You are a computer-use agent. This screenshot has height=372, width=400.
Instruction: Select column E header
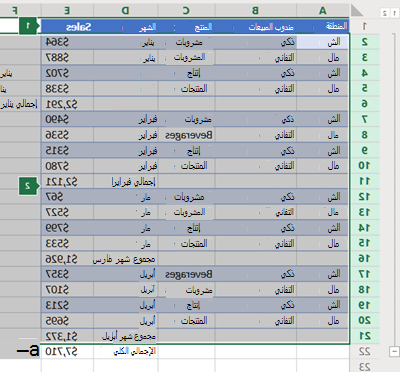coord(67,10)
